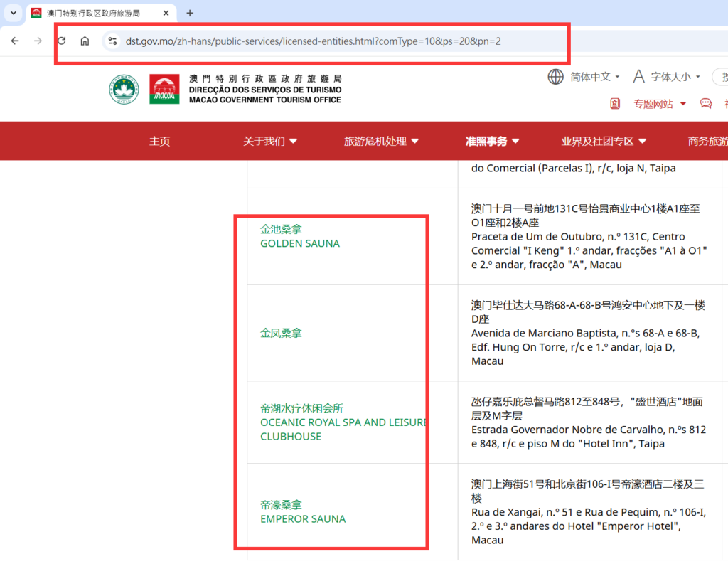Expand the 关于我们 menu
This screenshot has width=728, height=564.
(x=269, y=142)
